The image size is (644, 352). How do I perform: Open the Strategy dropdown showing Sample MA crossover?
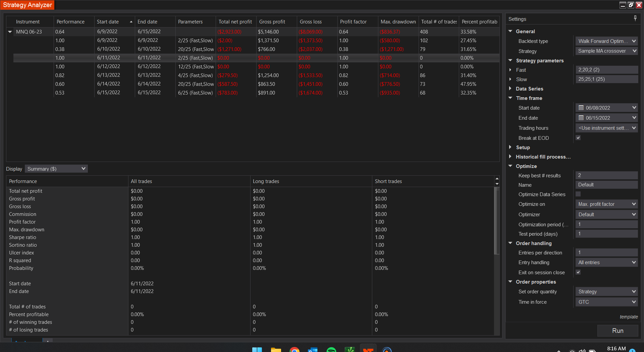tap(606, 51)
